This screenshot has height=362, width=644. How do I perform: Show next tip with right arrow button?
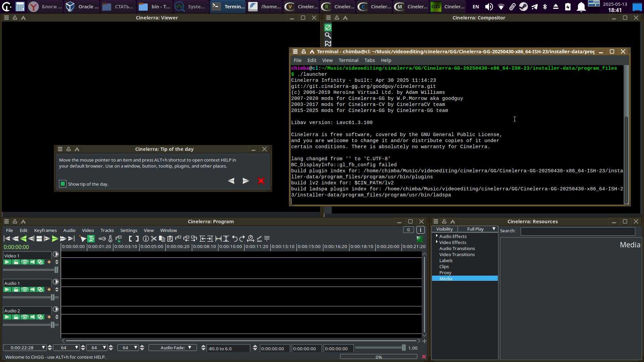point(246,181)
